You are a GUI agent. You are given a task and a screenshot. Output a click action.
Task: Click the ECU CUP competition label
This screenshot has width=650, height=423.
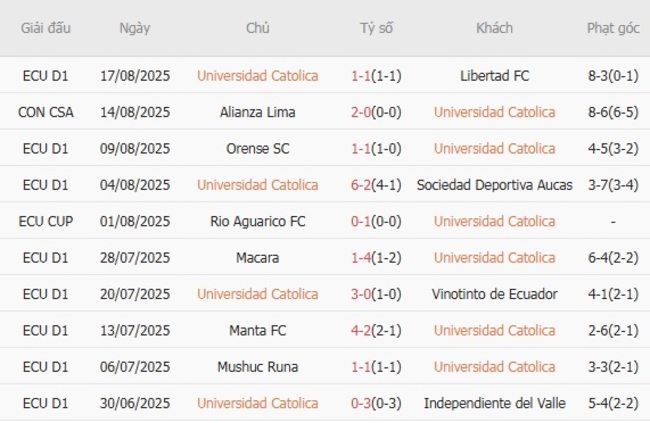[45, 221]
